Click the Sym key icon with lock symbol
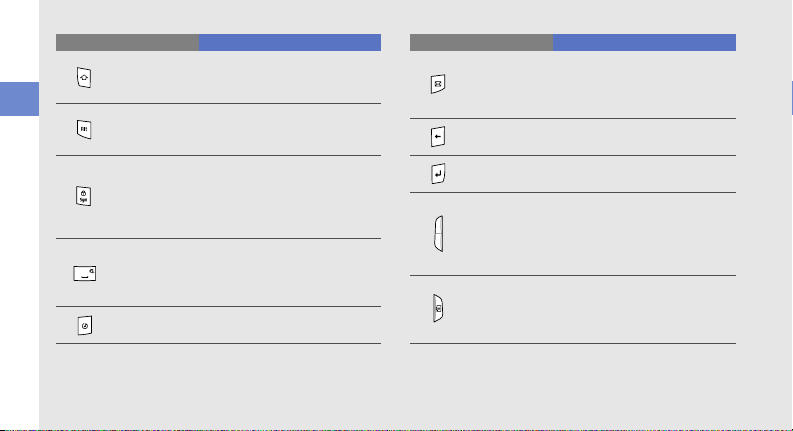The width and height of the screenshot is (793, 431). coord(83,196)
